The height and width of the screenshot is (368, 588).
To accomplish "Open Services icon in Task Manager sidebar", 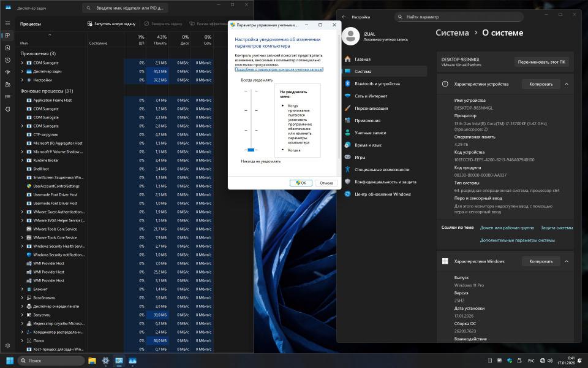I will (x=7, y=109).
